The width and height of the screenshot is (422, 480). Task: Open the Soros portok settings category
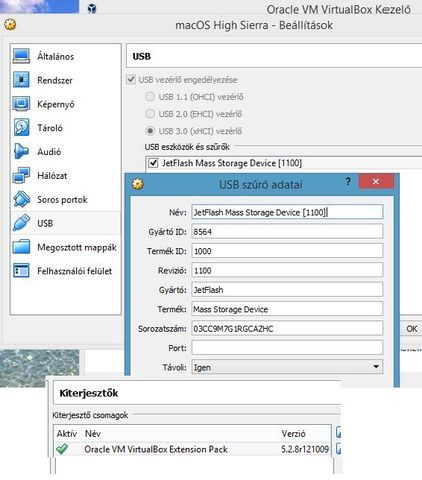tap(66, 199)
